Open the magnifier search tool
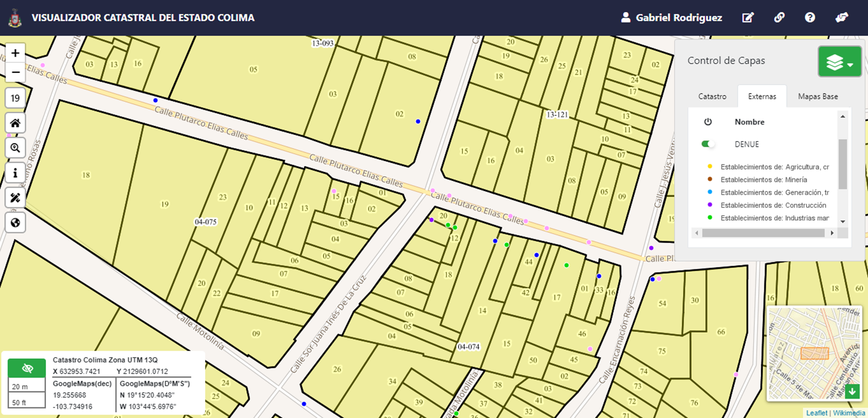This screenshot has height=418, width=868. click(15, 148)
